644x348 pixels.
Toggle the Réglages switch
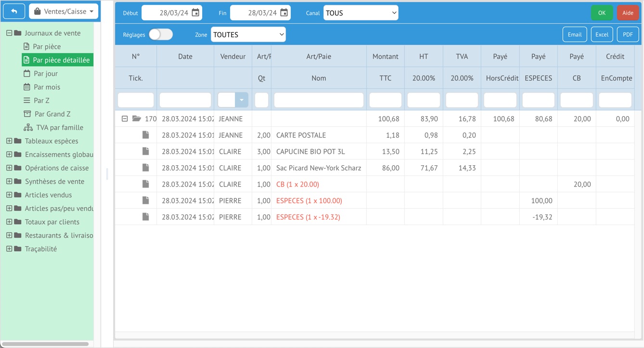(161, 35)
